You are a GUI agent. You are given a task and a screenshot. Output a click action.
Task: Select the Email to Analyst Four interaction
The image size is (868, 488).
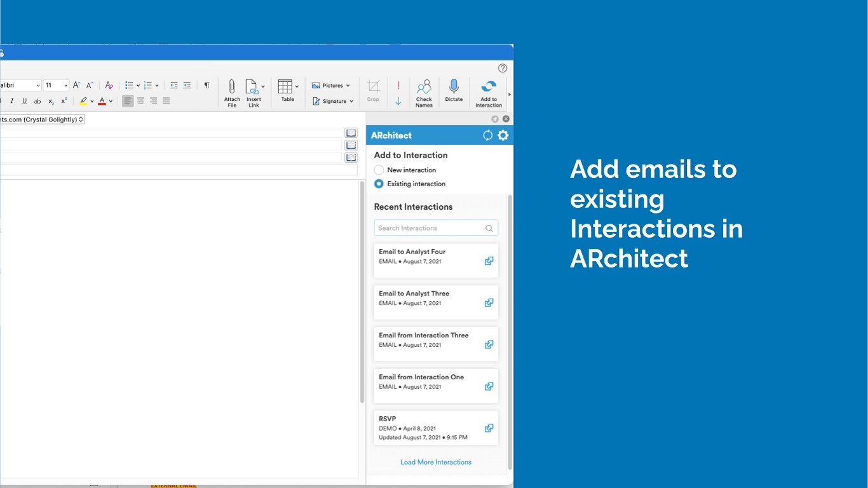point(436,261)
